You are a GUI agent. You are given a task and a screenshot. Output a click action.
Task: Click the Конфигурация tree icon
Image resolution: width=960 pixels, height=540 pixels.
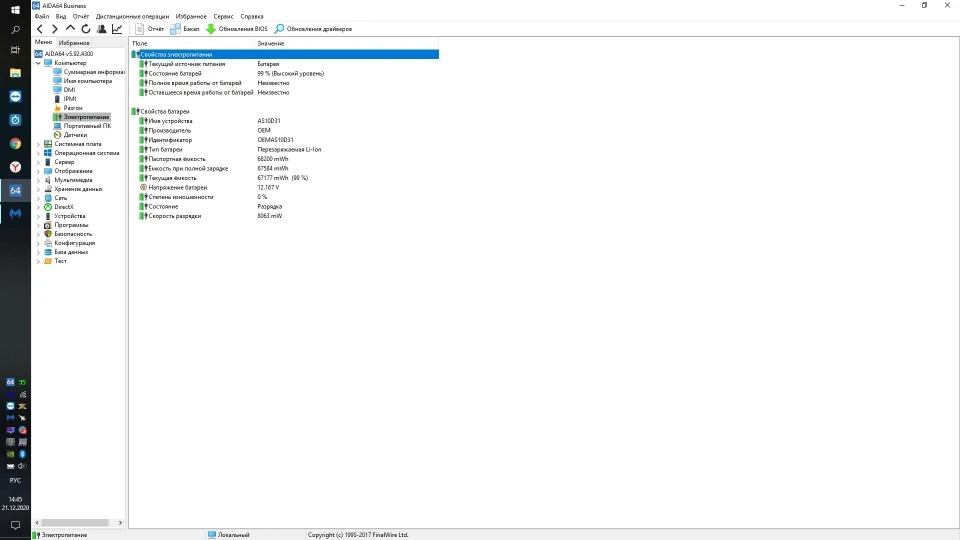click(x=48, y=243)
